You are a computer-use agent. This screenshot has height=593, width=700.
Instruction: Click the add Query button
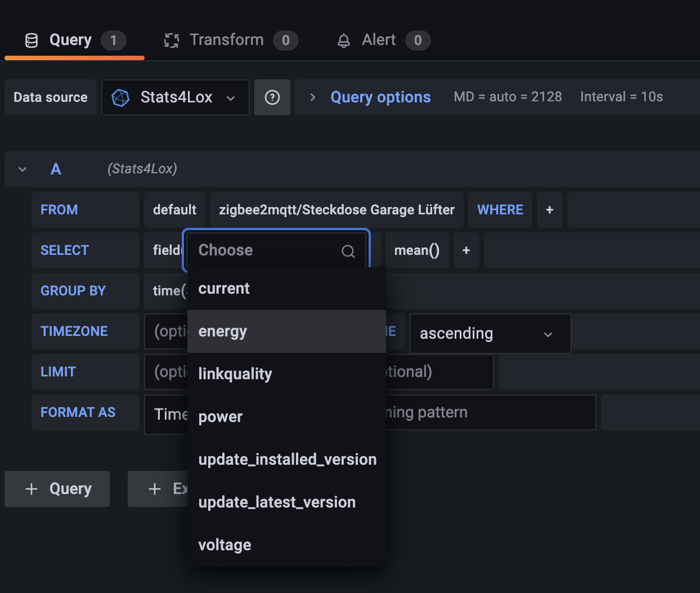click(57, 489)
